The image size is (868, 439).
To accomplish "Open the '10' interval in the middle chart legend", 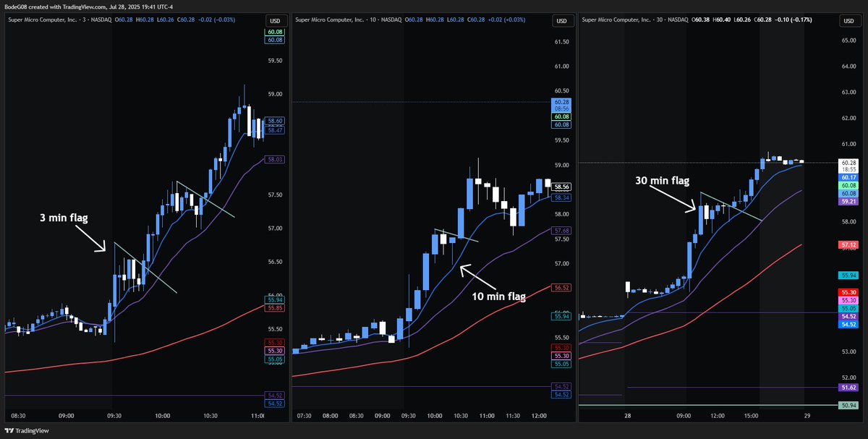I will pos(373,20).
